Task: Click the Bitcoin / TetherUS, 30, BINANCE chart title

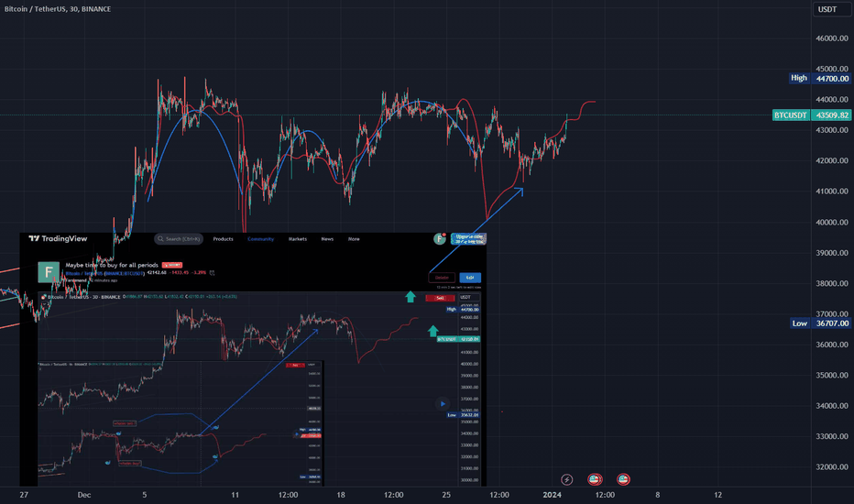Action: pos(58,9)
